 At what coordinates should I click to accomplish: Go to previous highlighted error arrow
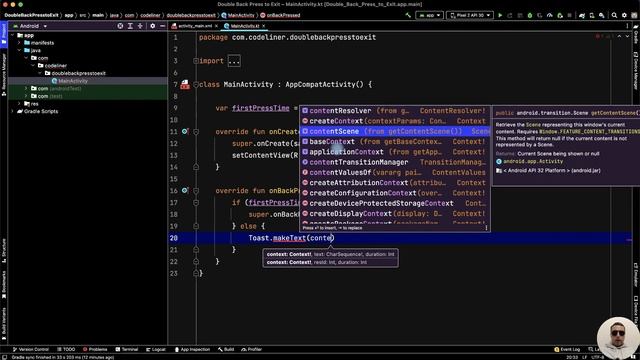click(x=619, y=36)
